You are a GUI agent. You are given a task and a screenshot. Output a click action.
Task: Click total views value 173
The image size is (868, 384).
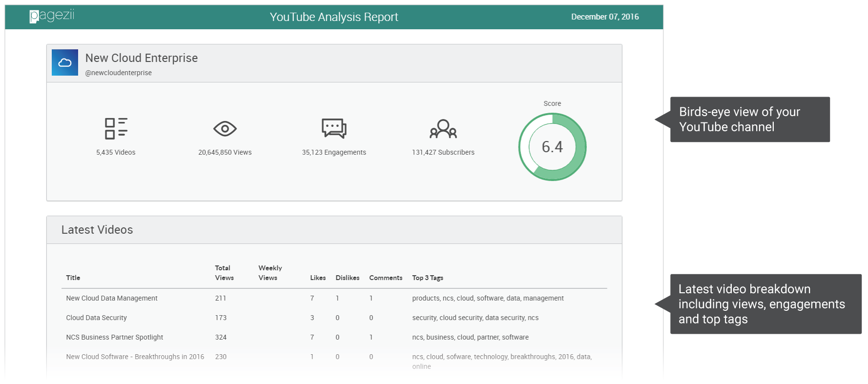click(x=221, y=318)
